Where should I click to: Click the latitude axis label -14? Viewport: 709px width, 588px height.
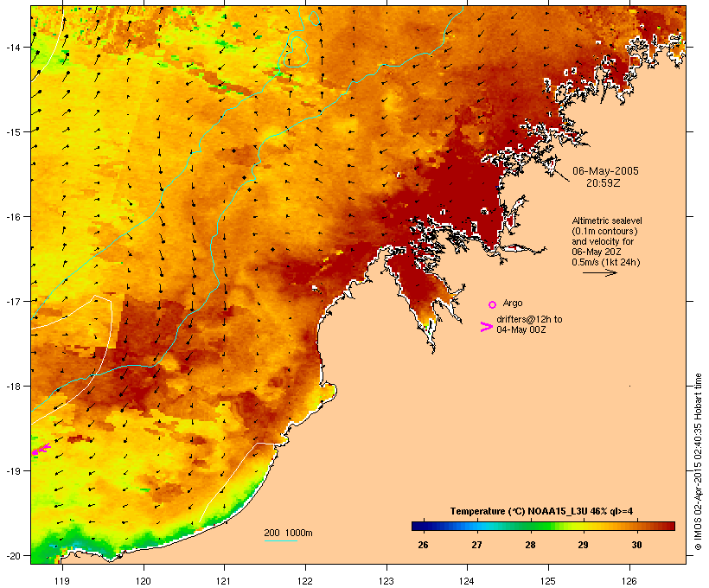click(12, 47)
